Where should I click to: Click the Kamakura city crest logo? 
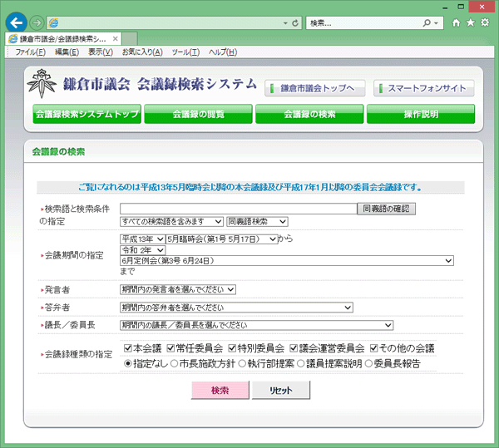[x=42, y=83]
